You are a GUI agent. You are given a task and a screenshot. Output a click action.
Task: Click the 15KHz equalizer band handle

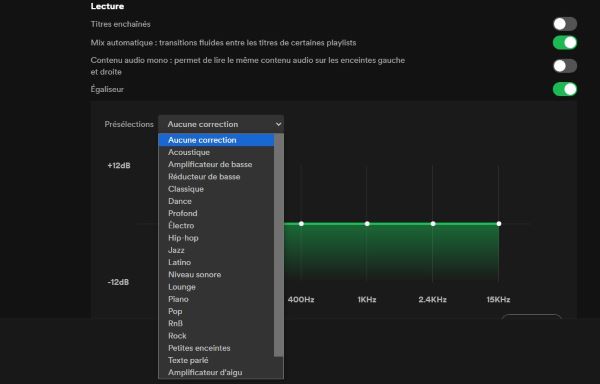click(499, 224)
